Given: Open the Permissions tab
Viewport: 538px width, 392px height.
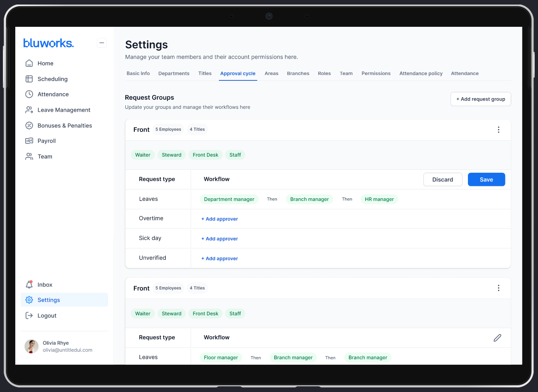Looking at the screenshot, I should pyautogui.click(x=376, y=73).
